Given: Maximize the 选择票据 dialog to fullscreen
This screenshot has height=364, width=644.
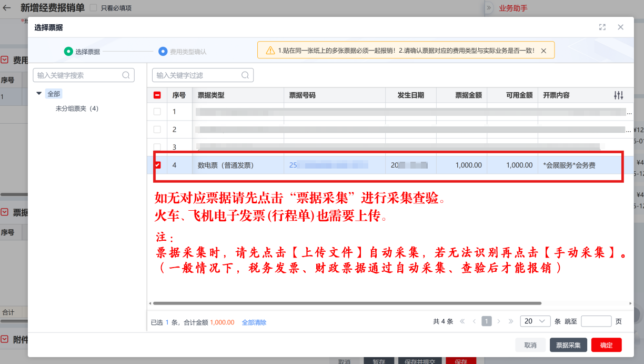Looking at the screenshot, I should (602, 27).
